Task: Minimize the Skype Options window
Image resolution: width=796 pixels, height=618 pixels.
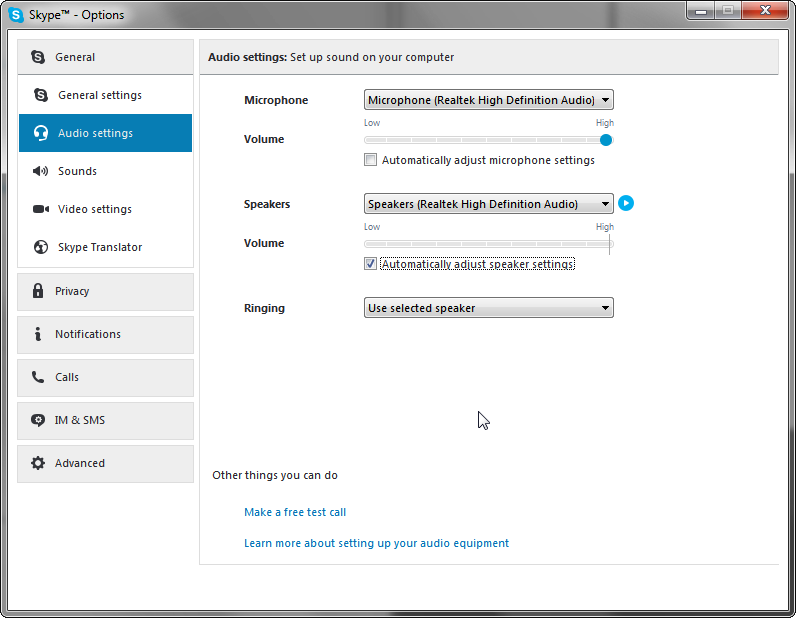Action: [701, 11]
